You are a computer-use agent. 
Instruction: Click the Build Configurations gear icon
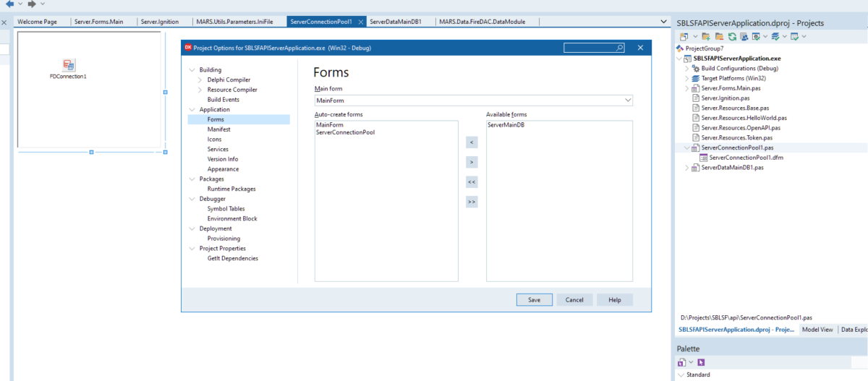point(696,68)
